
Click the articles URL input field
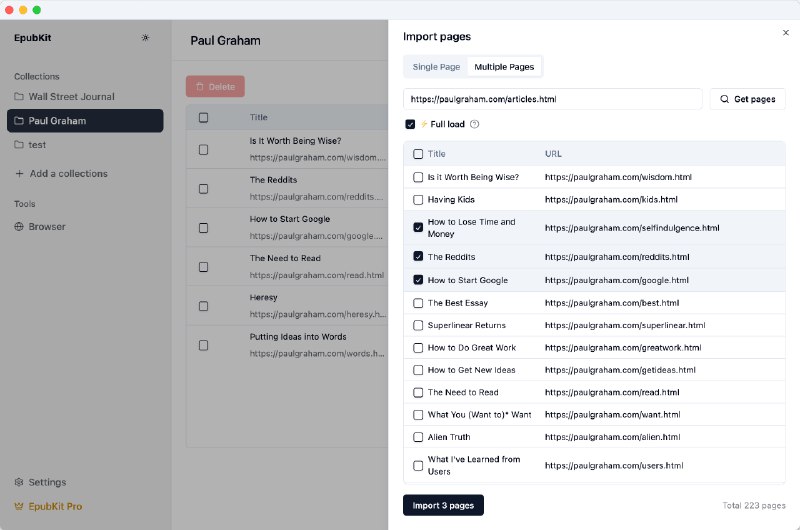[x=552, y=99]
